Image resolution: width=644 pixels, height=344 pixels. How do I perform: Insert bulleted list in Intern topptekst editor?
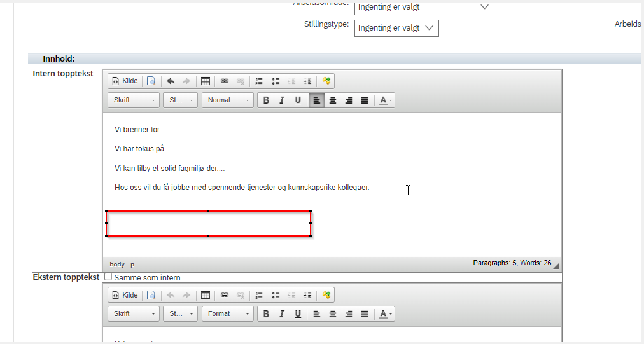click(x=276, y=81)
